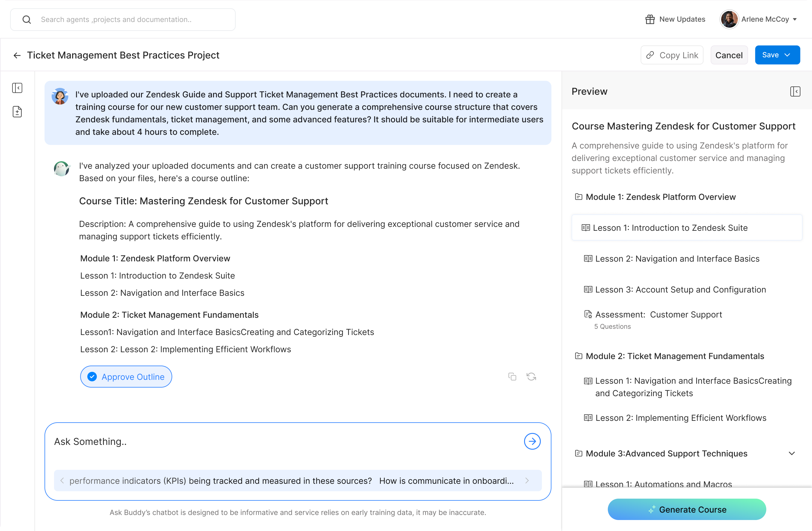812x531 pixels.
Task: Go back using the left arrow icon
Action: [17, 55]
